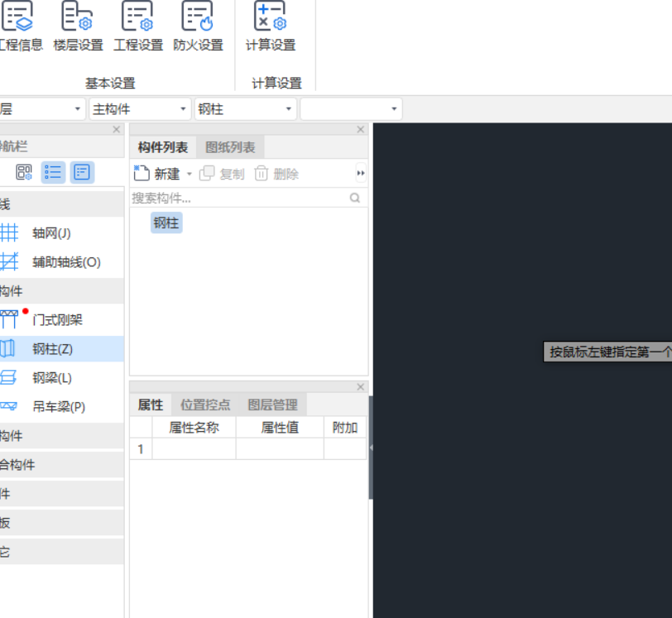Select 吊车梁(P) crane beam item
Viewport: 672px width, 618px height.
click(62, 406)
